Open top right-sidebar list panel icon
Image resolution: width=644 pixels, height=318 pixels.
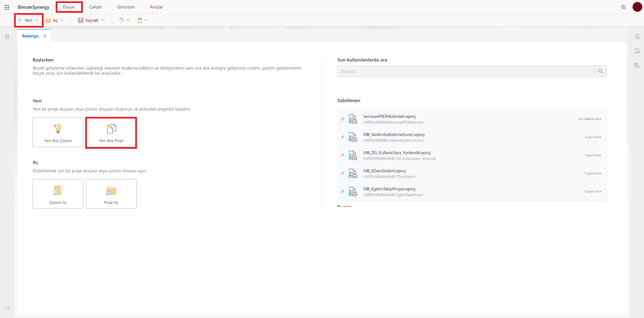[637, 37]
